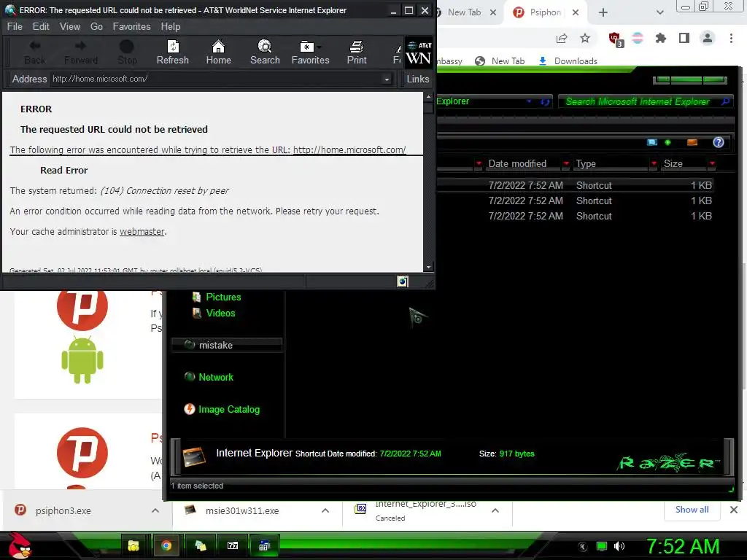Click the blue help question mark icon

[x=719, y=142]
